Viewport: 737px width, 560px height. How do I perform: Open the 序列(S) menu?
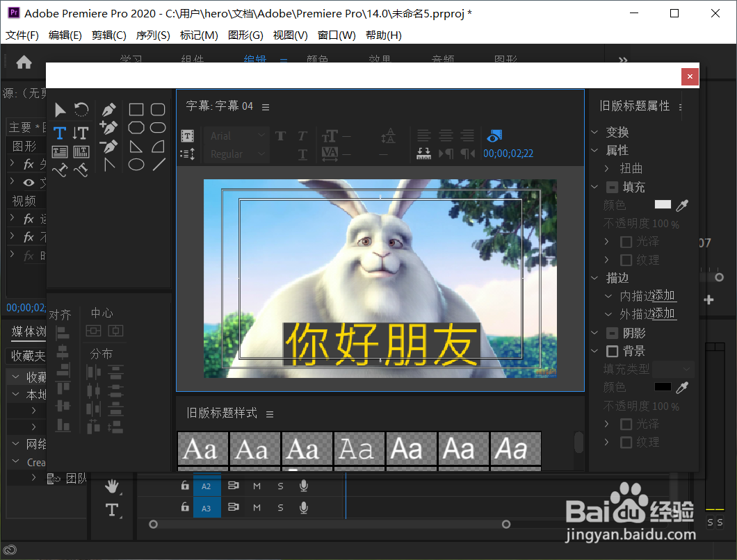tap(153, 35)
